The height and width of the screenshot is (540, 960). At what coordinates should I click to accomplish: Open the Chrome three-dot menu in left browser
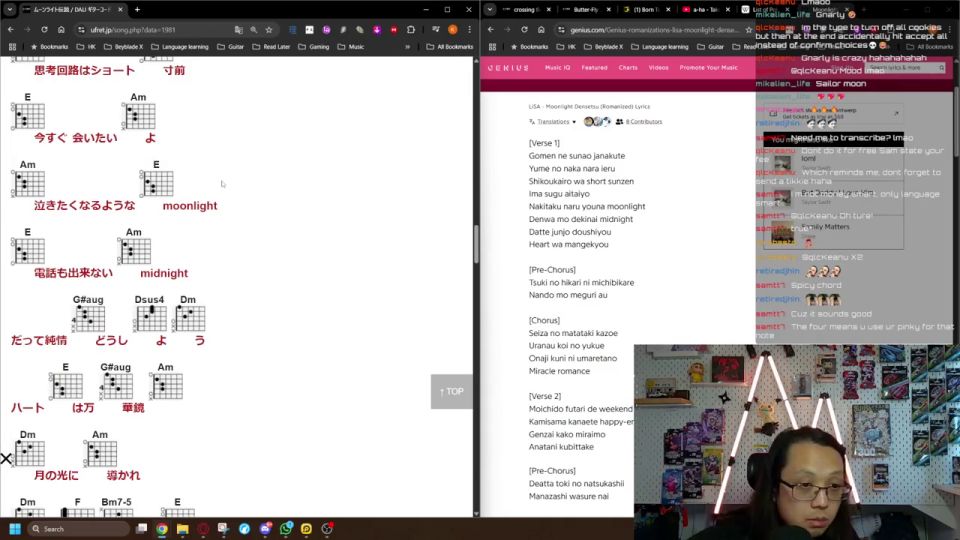470,29
